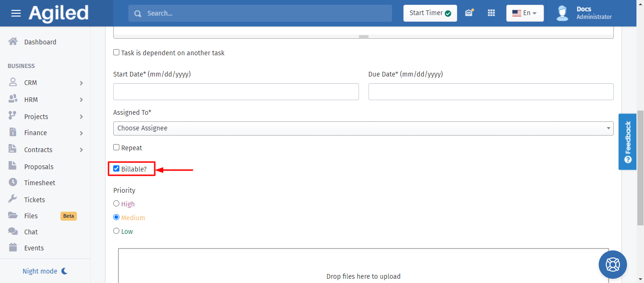Viewport: 644px width, 283px height.
Task: Open Timesheet from the clock icon
Action: pos(13,183)
